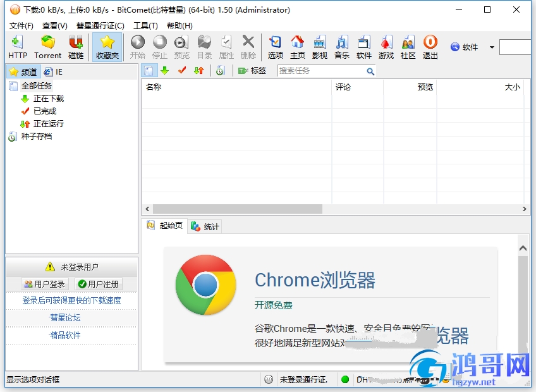Toggle the 收藏夹 favorites panel
Screen dimensions: 536x392
(x=107, y=47)
